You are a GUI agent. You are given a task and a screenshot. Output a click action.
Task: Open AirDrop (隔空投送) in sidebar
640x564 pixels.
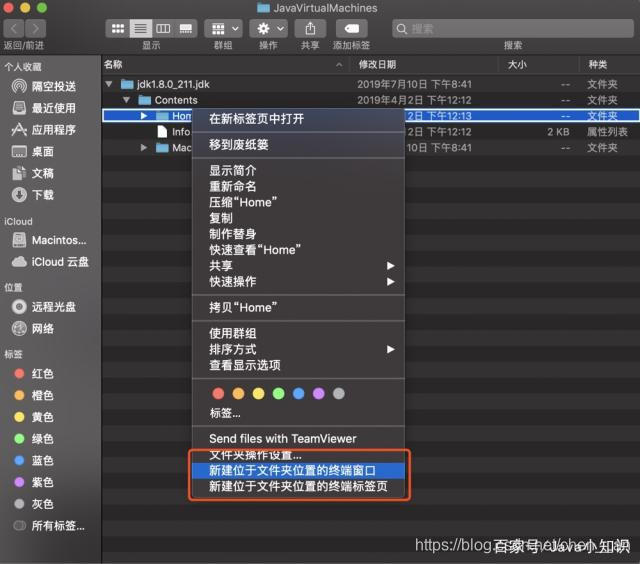click(x=44, y=86)
